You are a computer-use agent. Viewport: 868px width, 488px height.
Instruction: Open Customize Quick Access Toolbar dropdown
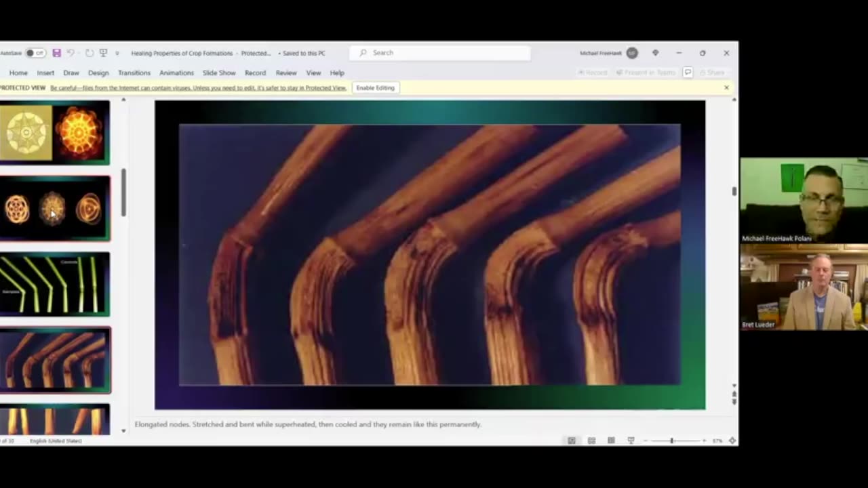click(117, 53)
